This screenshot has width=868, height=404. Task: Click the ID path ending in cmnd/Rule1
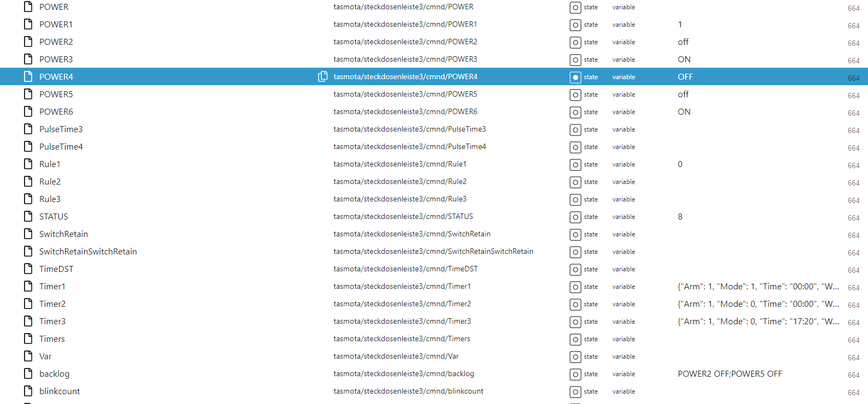pos(400,164)
